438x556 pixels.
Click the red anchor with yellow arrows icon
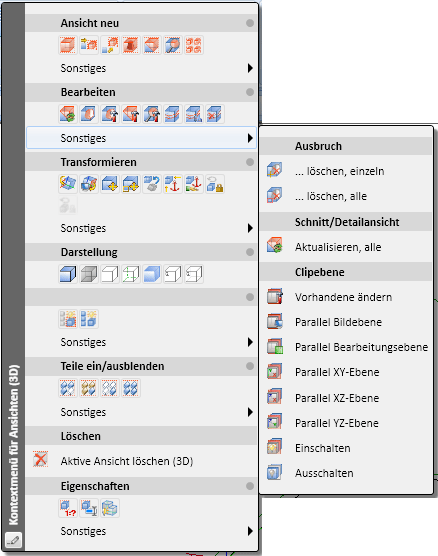pyautogui.click(x=173, y=184)
